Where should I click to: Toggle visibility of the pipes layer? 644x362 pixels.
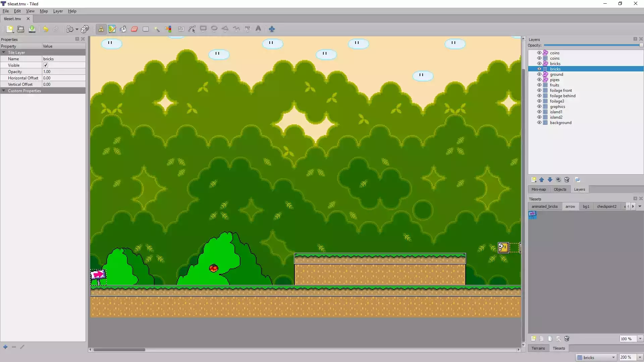click(x=539, y=80)
